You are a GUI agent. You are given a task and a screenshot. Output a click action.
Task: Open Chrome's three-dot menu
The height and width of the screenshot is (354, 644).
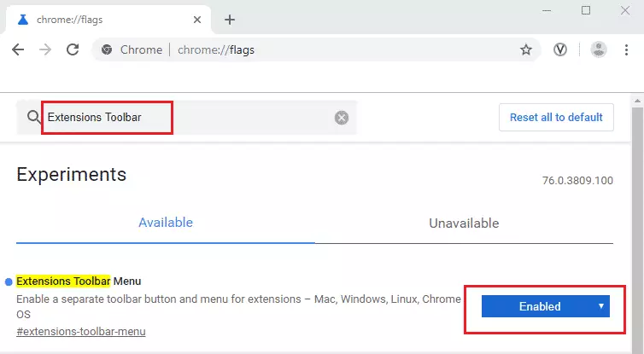[626, 49]
